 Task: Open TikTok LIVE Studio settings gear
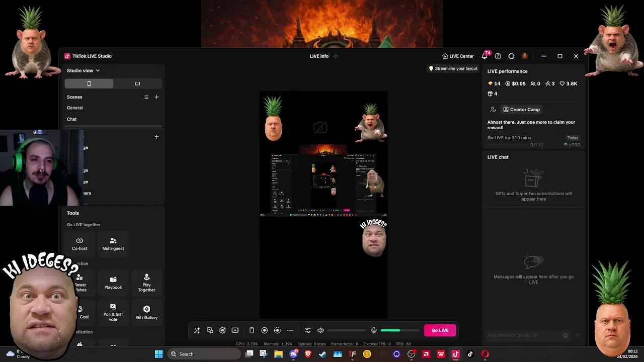pos(511,56)
